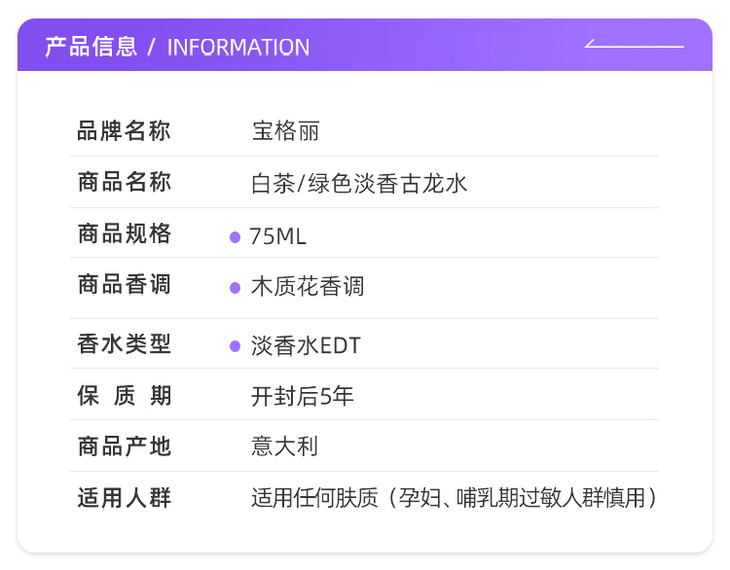Select the 保质期 row label
Viewport: 730px width, 570px height.
tap(124, 396)
